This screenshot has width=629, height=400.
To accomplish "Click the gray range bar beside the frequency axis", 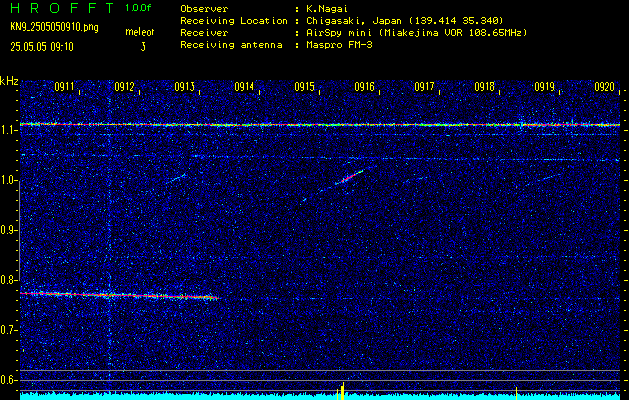I will click(x=19, y=229).
